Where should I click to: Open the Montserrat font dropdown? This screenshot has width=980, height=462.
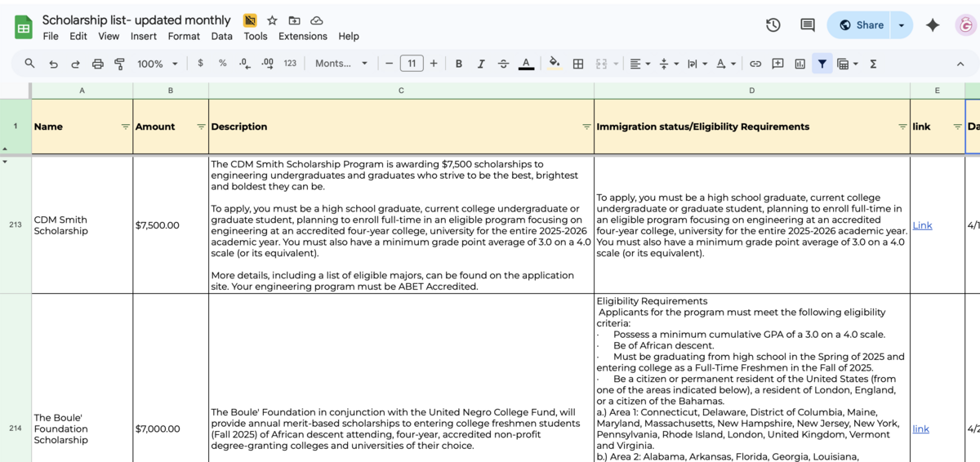pos(341,64)
